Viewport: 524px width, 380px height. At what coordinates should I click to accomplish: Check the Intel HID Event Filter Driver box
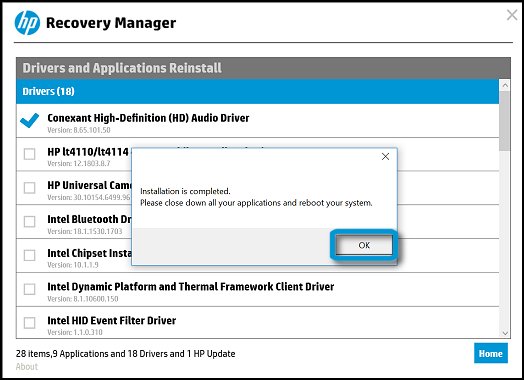(x=29, y=323)
